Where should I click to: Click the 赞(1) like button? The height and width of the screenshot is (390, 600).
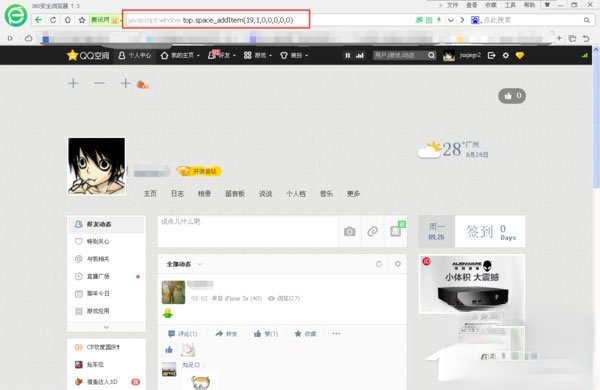266,334
